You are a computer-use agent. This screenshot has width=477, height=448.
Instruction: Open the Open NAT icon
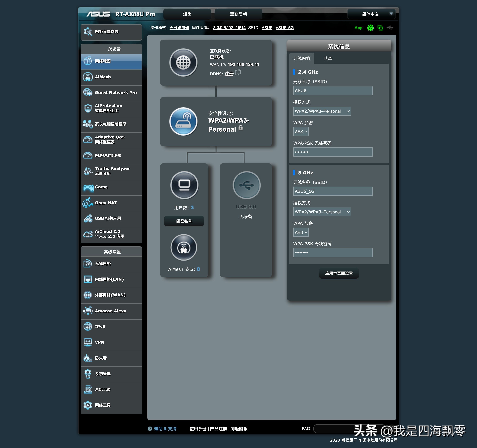click(x=88, y=203)
